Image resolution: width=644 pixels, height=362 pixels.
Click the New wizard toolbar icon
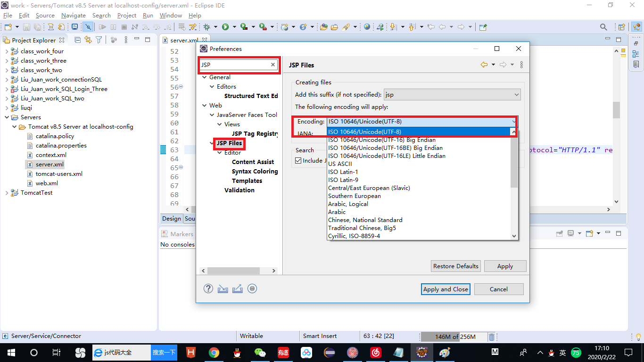pos(8,27)
